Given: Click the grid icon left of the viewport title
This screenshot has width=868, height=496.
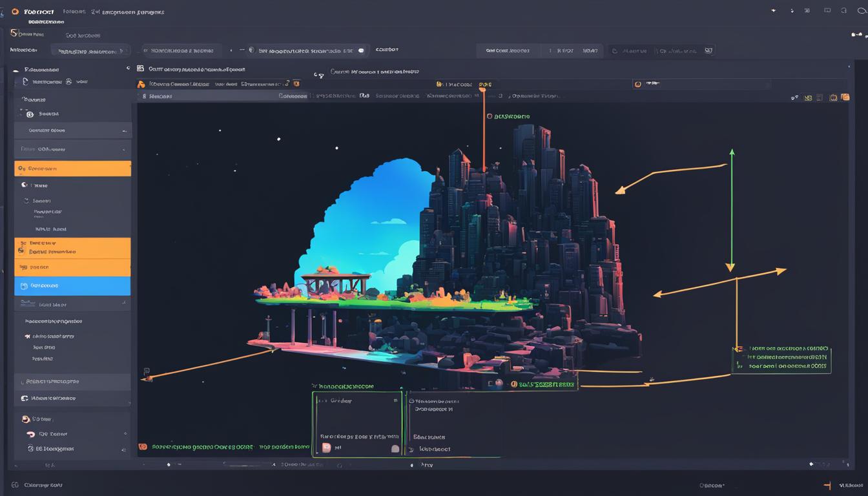Looking at the screenshot, I should pos(140,68).
